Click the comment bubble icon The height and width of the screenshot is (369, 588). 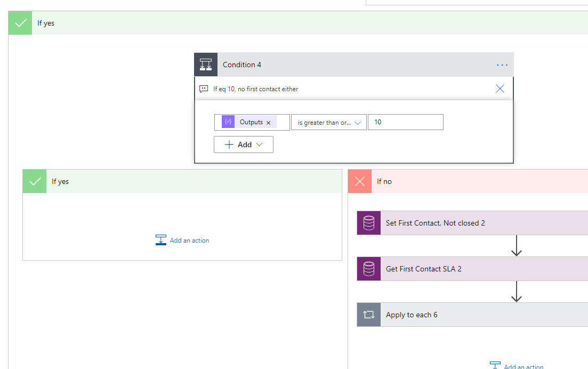[204, 89]
